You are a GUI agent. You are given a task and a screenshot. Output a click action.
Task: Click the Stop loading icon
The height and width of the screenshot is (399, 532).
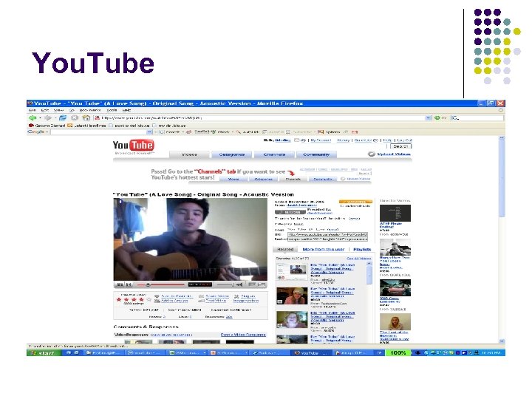pos(75,117)
